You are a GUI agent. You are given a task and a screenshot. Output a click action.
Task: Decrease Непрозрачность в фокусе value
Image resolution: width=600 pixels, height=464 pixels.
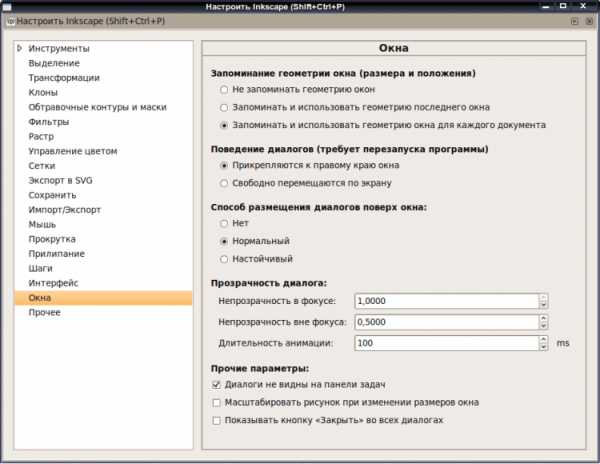click(x=543, y=305)
